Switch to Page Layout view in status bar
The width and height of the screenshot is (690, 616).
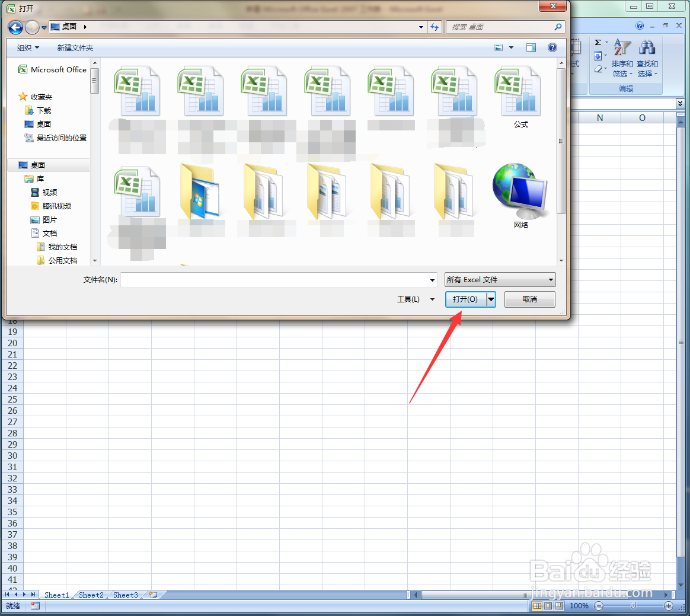548,606
